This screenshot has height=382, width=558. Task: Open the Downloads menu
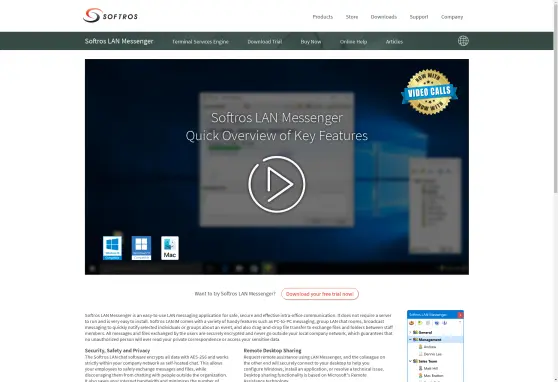[x=384, y=17]
